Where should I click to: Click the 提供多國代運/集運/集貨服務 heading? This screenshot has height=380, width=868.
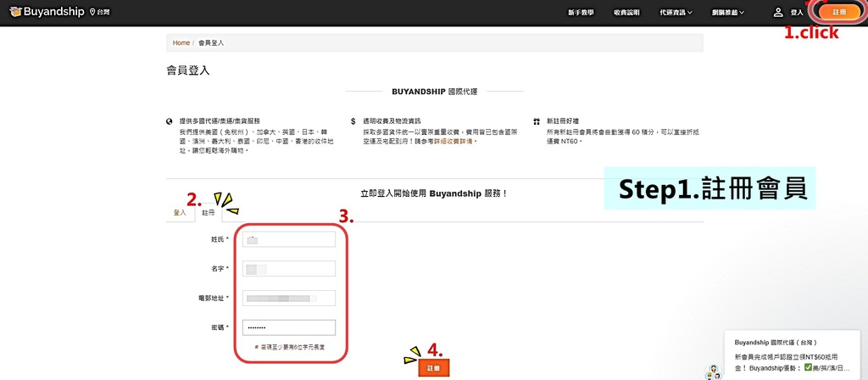click(x=220, y=120)
